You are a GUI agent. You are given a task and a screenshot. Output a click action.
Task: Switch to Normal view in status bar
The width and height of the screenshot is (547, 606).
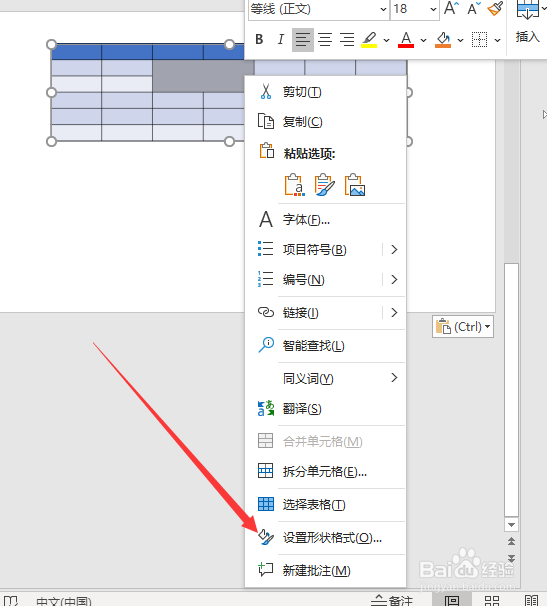click(452, 600)
